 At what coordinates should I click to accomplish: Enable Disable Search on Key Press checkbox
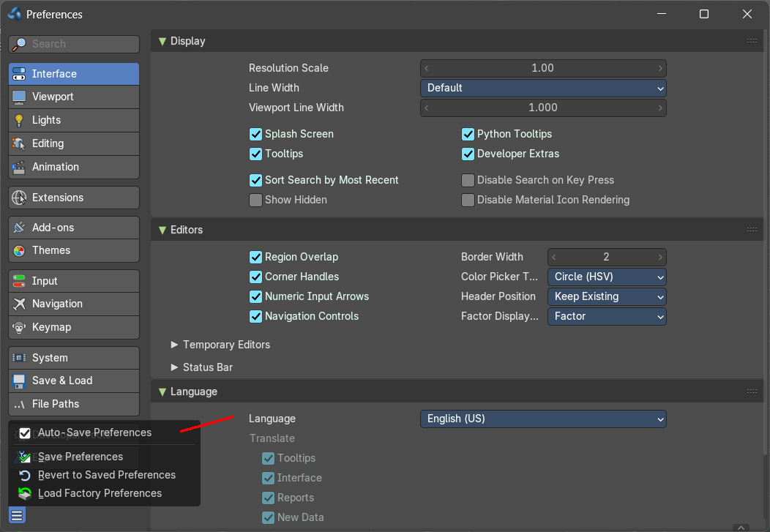[468, 180]
